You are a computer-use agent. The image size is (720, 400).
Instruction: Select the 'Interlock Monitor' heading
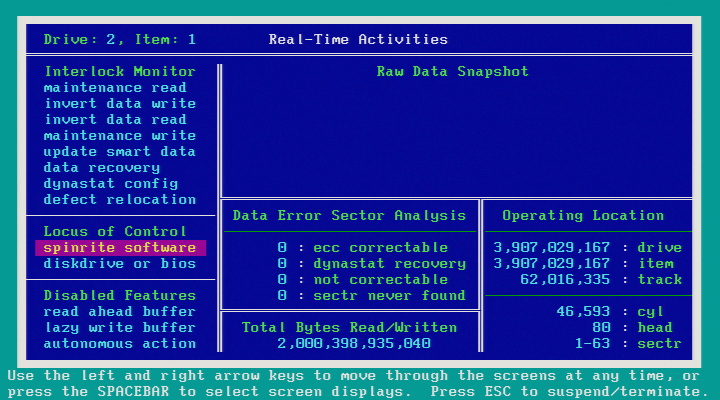pyautogui.click(x=120, y=72)
